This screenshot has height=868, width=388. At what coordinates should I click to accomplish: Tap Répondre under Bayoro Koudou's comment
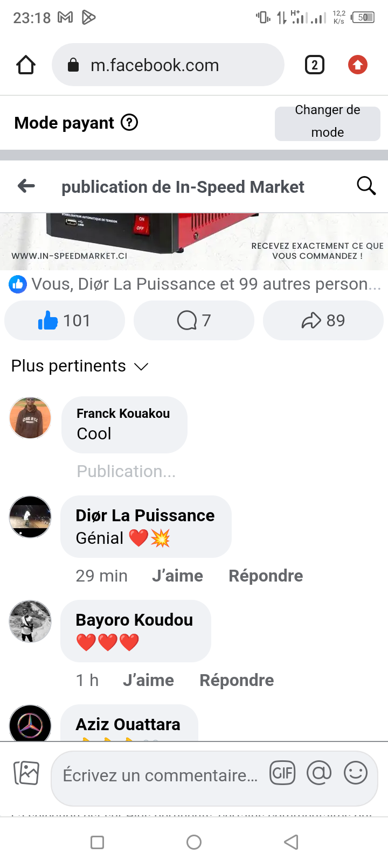point(237,680)
